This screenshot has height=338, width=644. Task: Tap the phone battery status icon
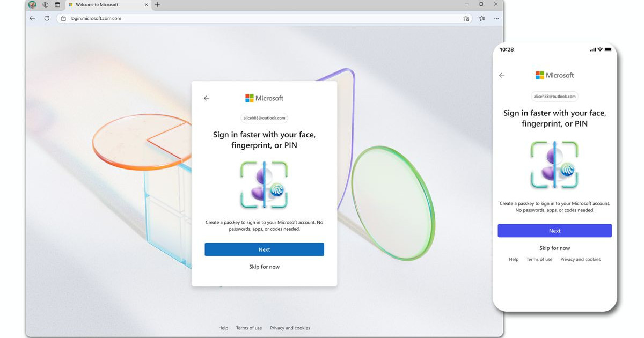(608, 49)
